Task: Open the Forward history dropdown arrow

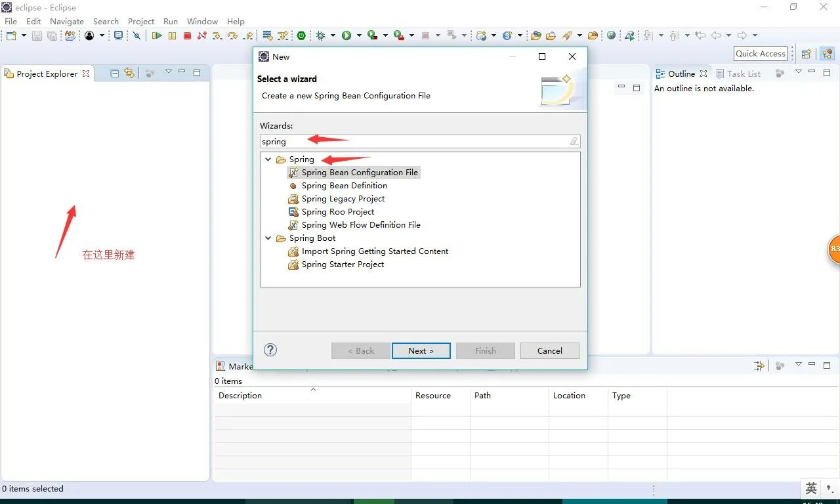Action: (755, 35)
